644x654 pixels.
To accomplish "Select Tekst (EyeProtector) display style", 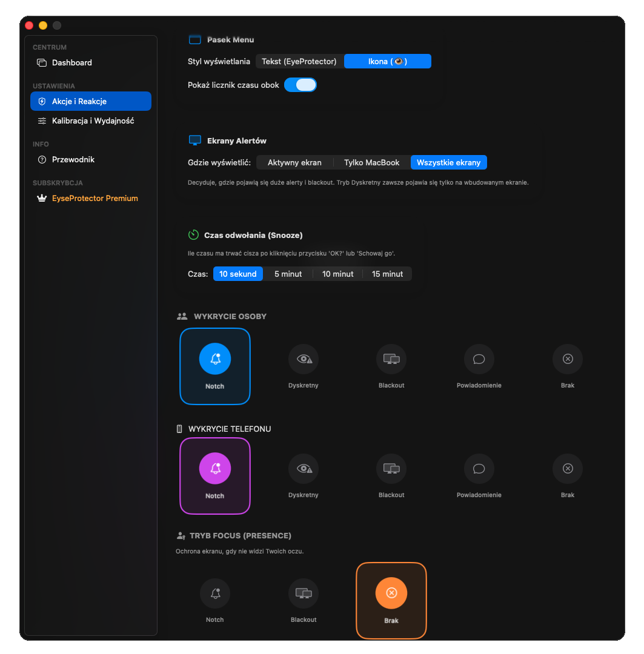I will click(299, 61).
